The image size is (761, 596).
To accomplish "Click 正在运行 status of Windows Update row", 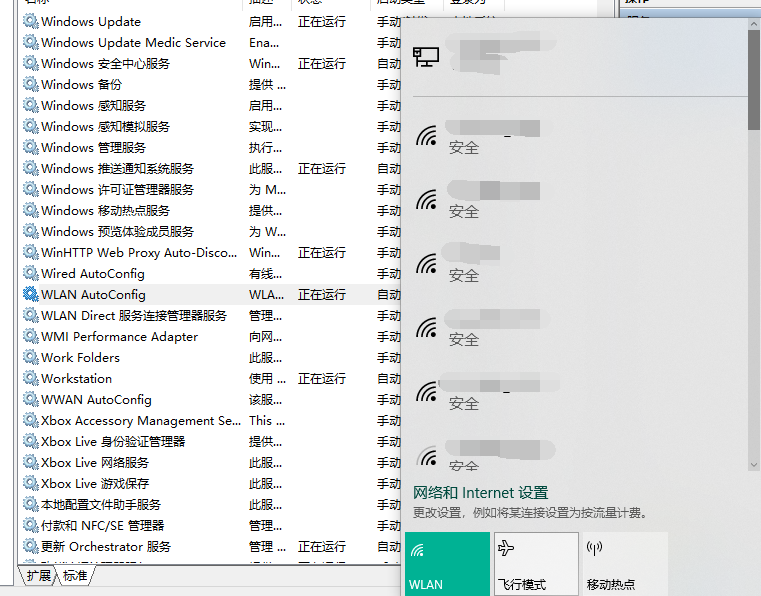I will [322, 21].
